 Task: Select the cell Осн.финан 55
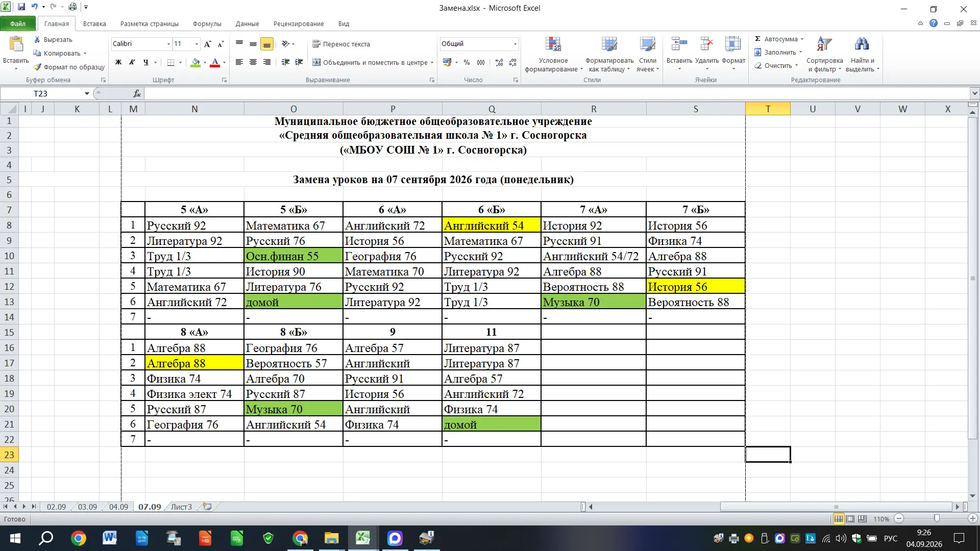293,256
